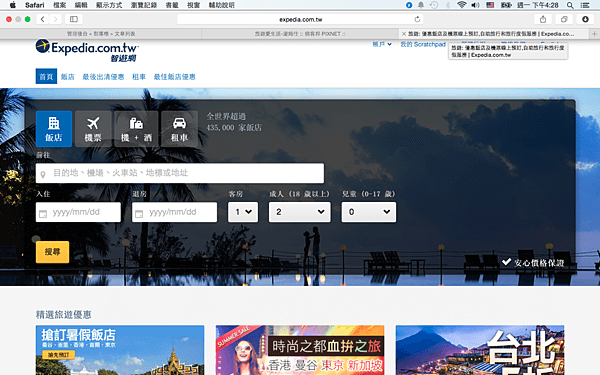
Task: Open the 顯示方式 menu
Action: pos(109,5)
